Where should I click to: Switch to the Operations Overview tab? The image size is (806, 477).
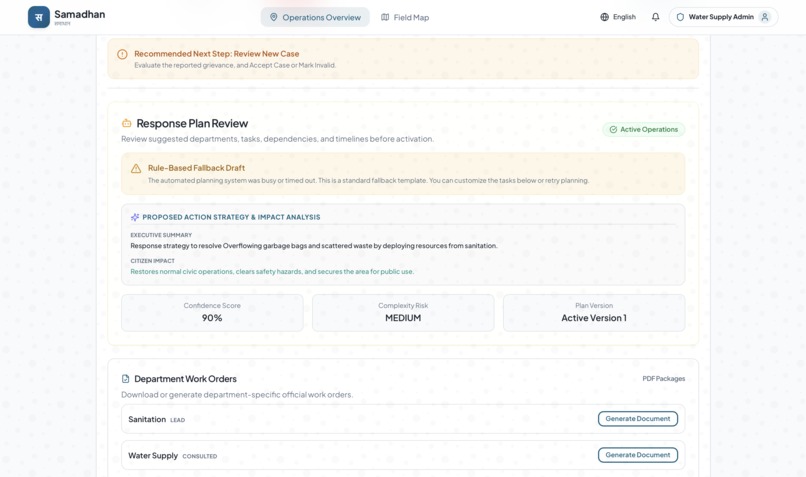[x=315, y=17]
